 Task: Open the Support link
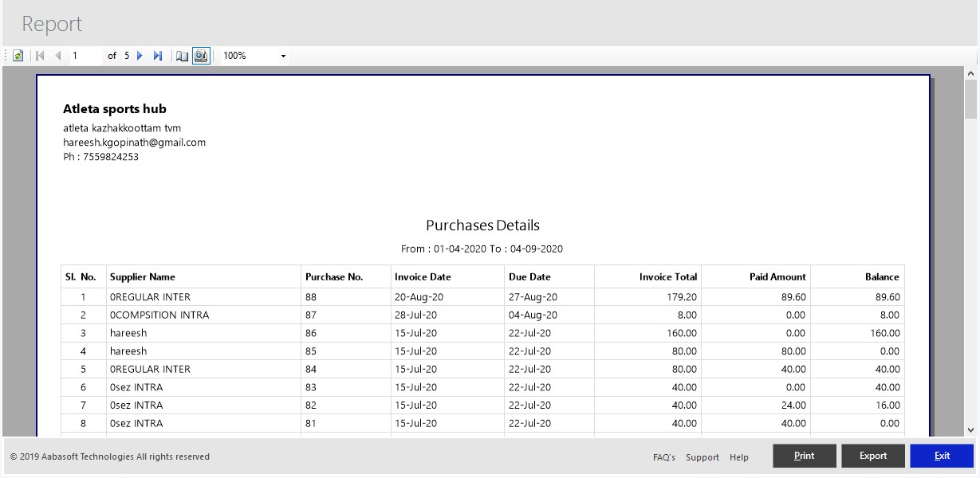703,457
